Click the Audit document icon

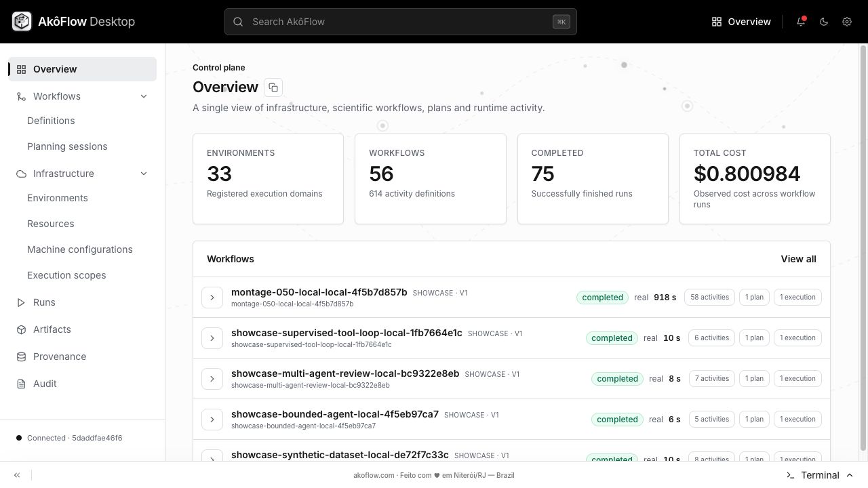(x=21, y=384)
